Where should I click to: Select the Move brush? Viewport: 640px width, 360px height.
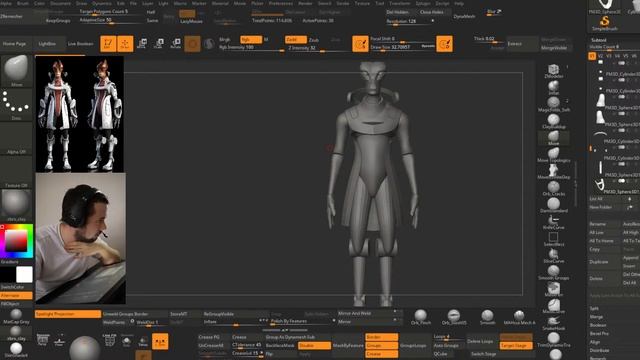553,138
